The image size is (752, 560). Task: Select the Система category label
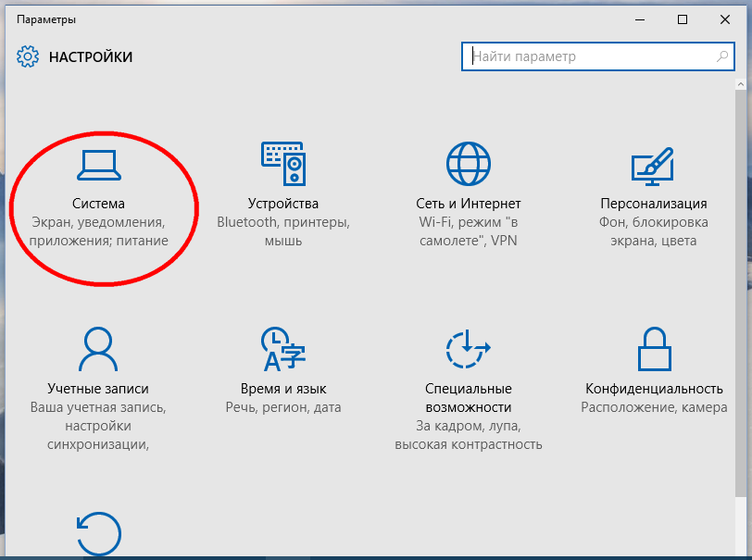[x=98, y=204]
